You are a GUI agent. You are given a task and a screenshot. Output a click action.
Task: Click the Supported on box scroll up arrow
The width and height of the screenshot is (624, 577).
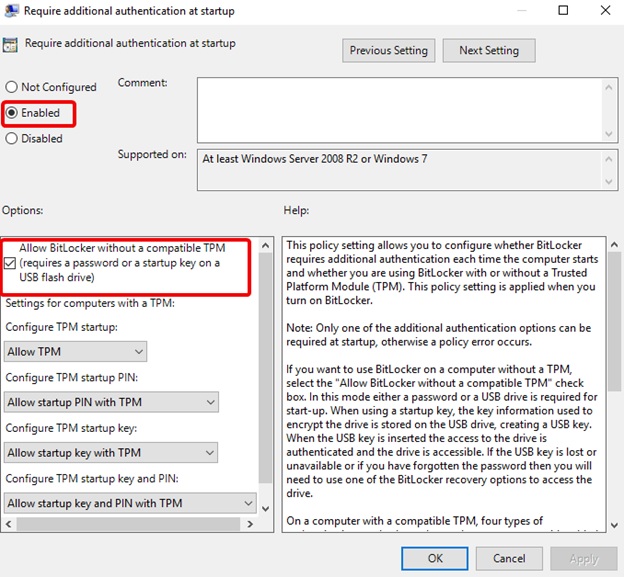pos(608,159)
